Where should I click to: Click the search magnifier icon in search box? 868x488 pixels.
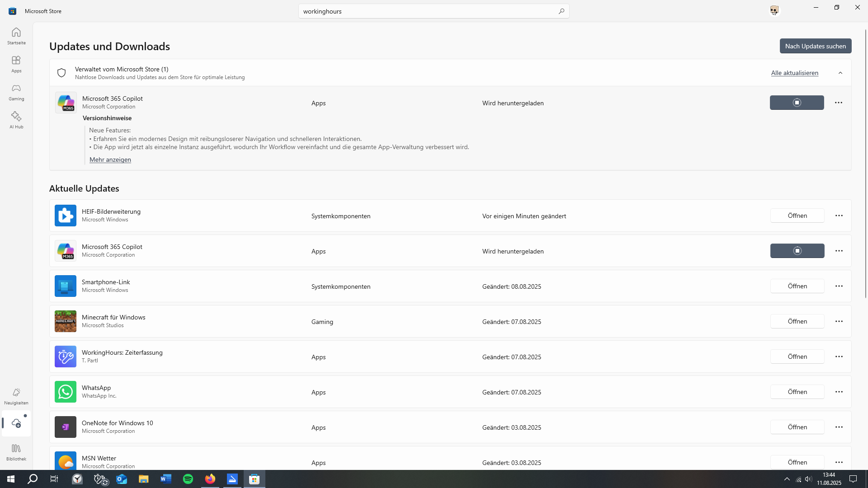[x=561, y=11]
